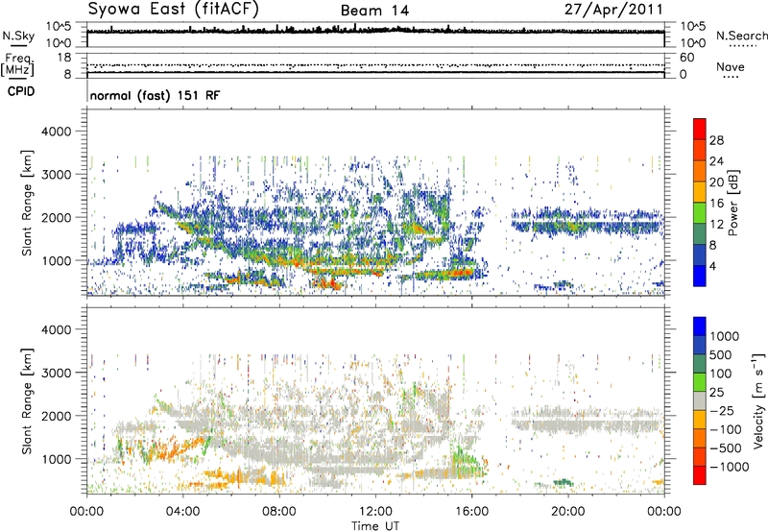768x532 pixels.
Task: Click the "04:00" time axis label
Action: click(182, 512)
